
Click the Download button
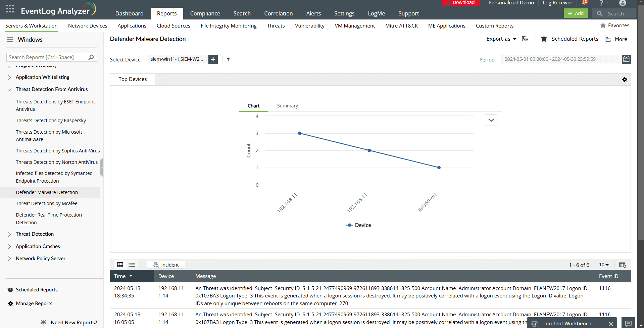pyautogui.click(x=460, y=3)
